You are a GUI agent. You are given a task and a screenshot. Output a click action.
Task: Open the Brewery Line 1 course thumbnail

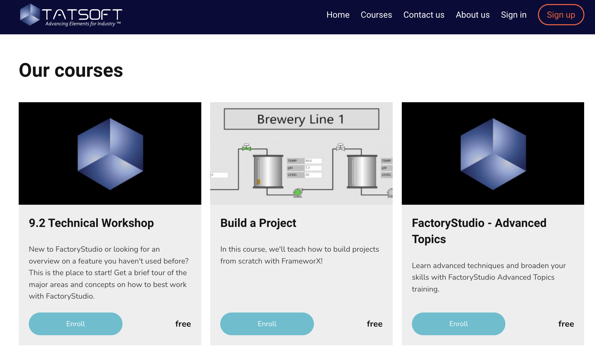[x=301, y=153]
